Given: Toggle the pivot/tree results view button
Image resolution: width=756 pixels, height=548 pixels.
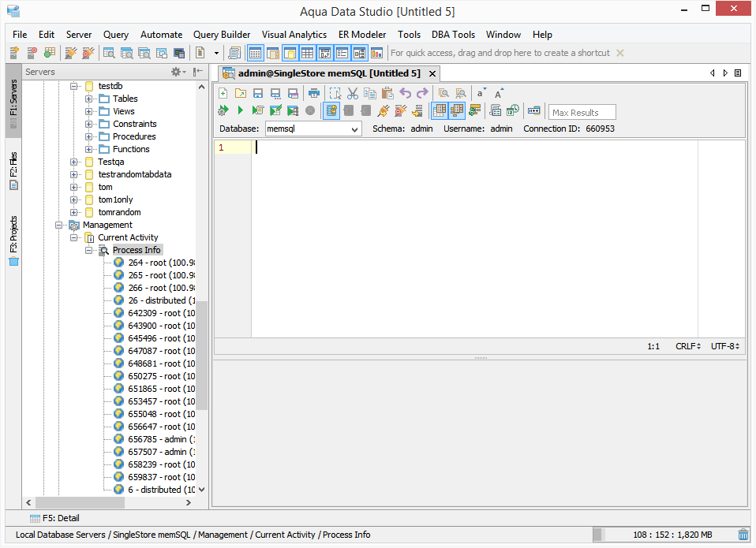Looking at the screenshot, I should click(x=457, y=110).
